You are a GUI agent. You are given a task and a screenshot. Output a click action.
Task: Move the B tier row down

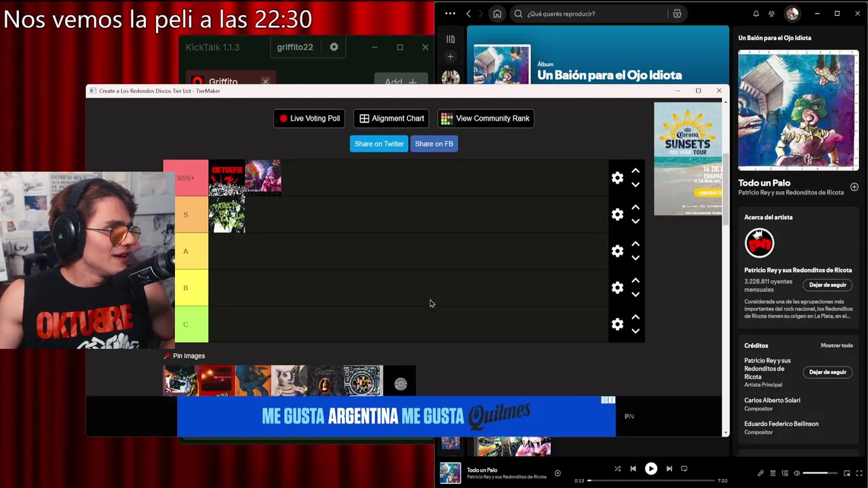[635, 294]
